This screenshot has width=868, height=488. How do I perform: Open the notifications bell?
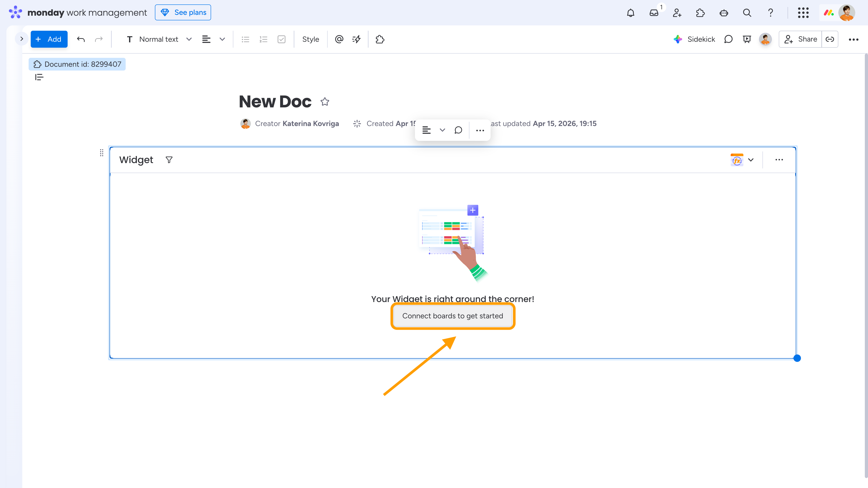point(630,13)
